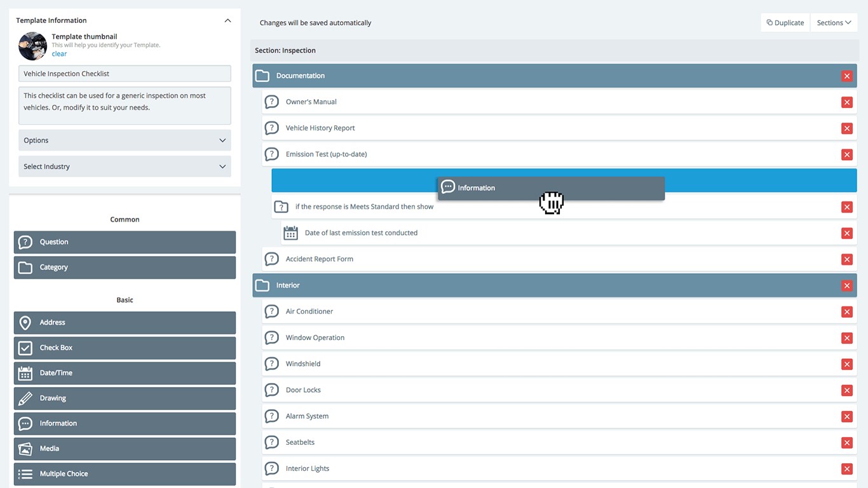Open the Select Industry dropdown
This screenshot has width=868, height=488.
[125, 166]
